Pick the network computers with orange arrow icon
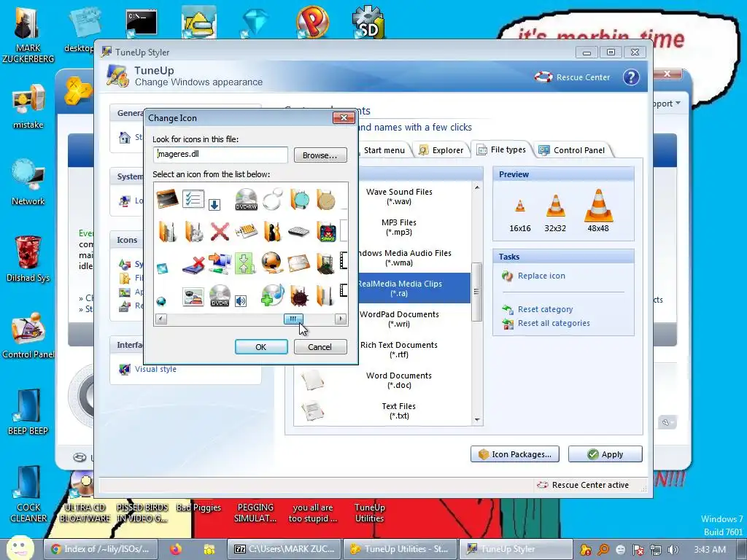The height and width of the screenshot is (560, 747). pyautogui.click(x=220, y=263)
